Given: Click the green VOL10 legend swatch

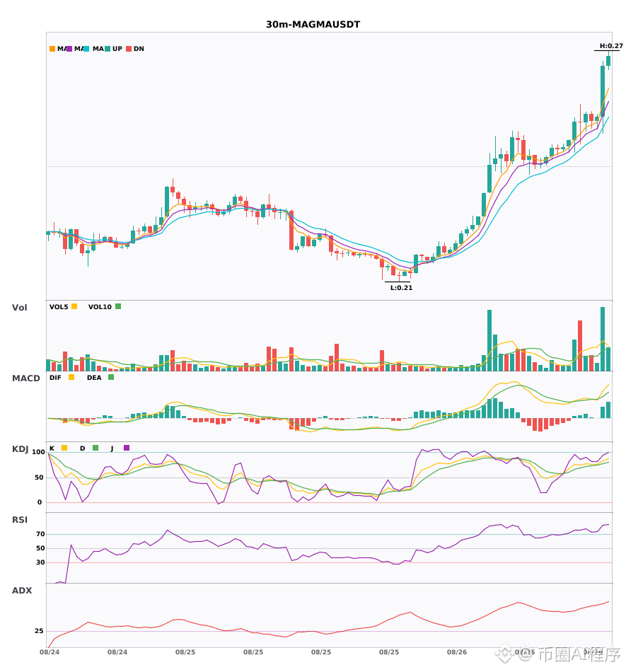Looking at the screenshot, I should [118, 306].
